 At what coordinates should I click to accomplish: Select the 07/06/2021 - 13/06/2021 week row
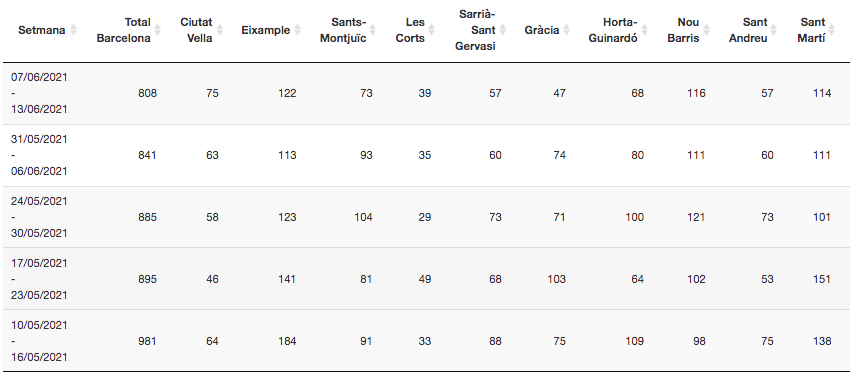[x=425, y=93]
